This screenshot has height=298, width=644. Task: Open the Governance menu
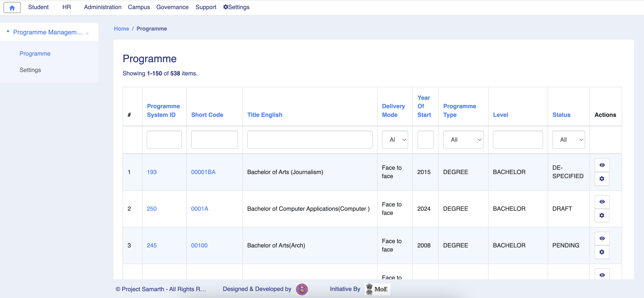point(172,7)
